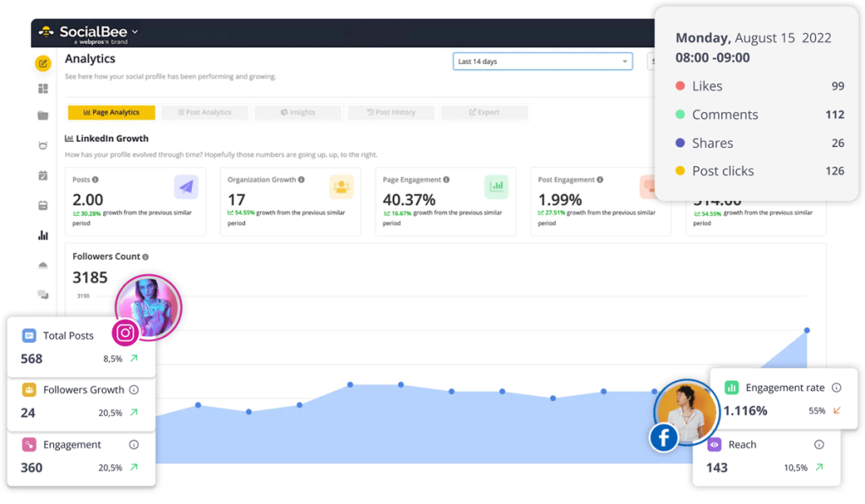Click the Followers Count value 3185
Image resolution: width=865 pixels, height=504 pixels.
tap(90, 278)
